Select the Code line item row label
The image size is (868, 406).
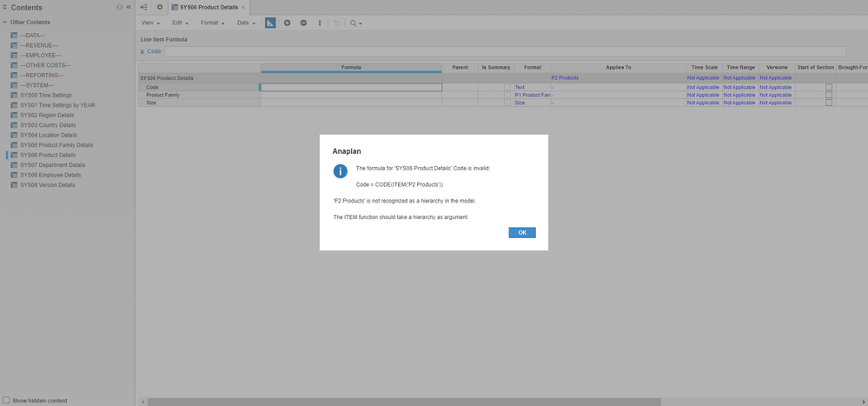point(152,87)
